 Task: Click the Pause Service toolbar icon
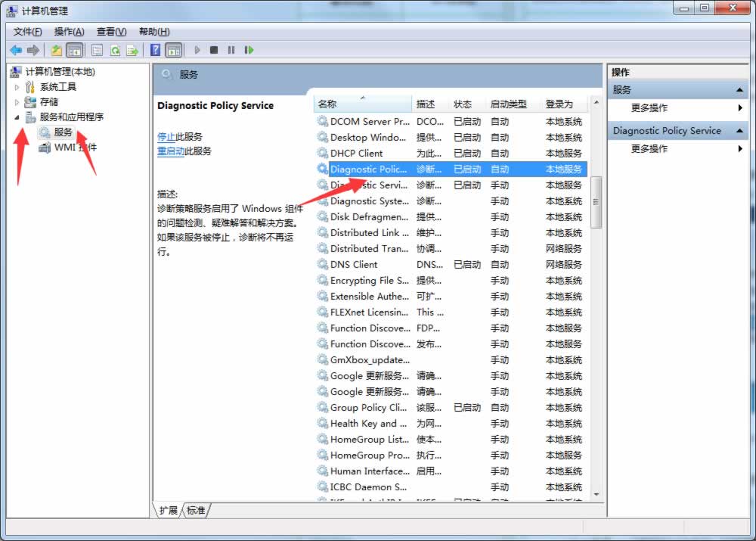[231, 50]
